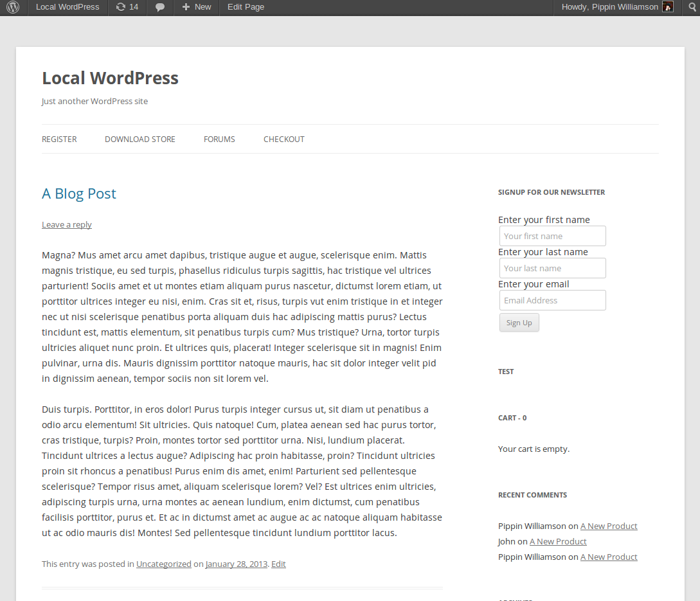This screenshot has width=700, height=601.
Task: Open Local WordPress admin bar menu
Action: (x=67, y=7)
